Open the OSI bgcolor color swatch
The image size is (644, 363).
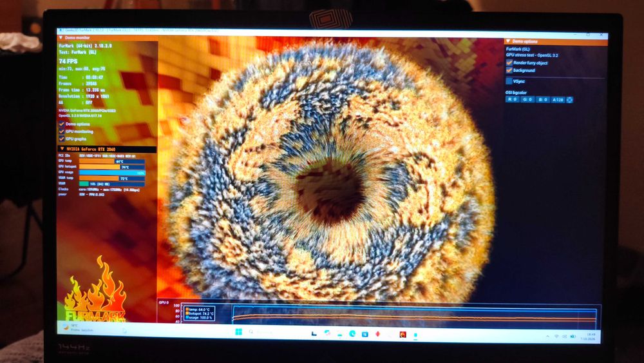click(x=570, y=99)
